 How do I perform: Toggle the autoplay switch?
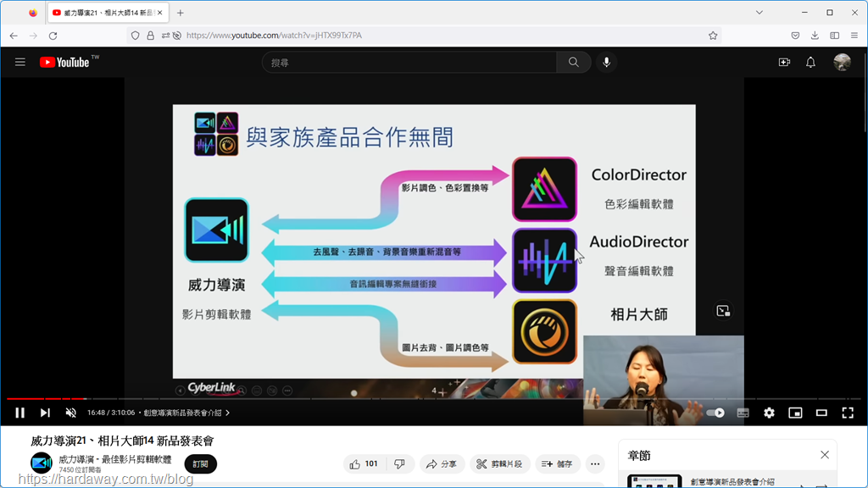(715, 413)
